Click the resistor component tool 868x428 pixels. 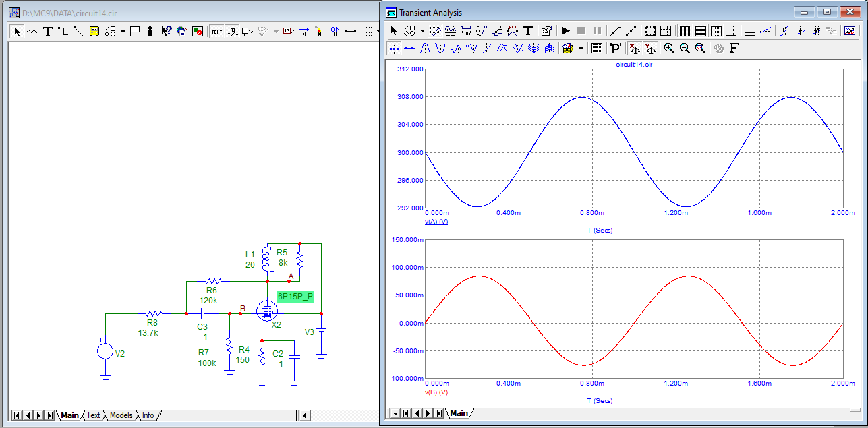32,31
